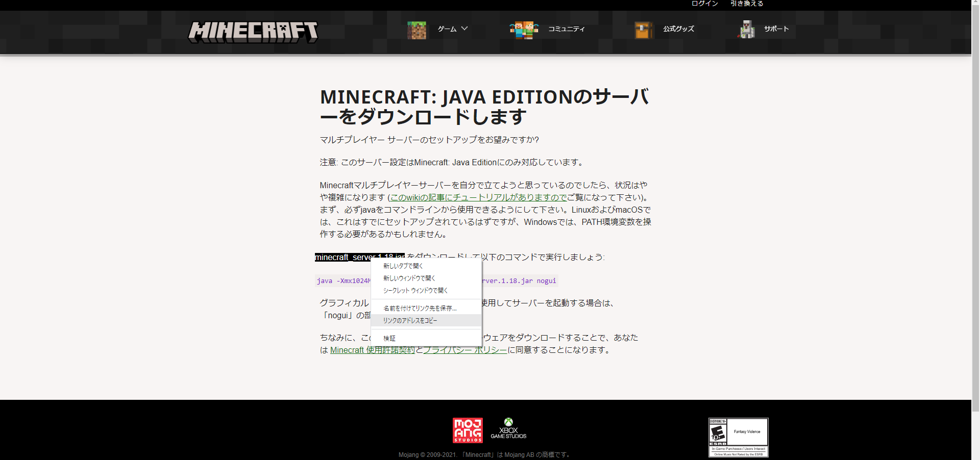Open 検証 to inspect the element

point(389,338)
